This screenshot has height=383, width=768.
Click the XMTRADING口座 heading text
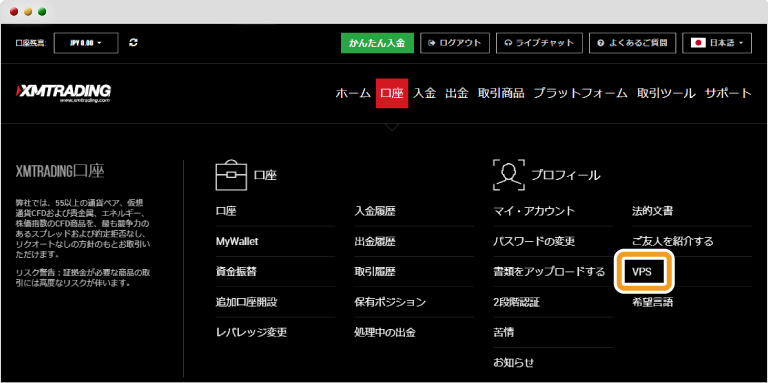(60, 171)
